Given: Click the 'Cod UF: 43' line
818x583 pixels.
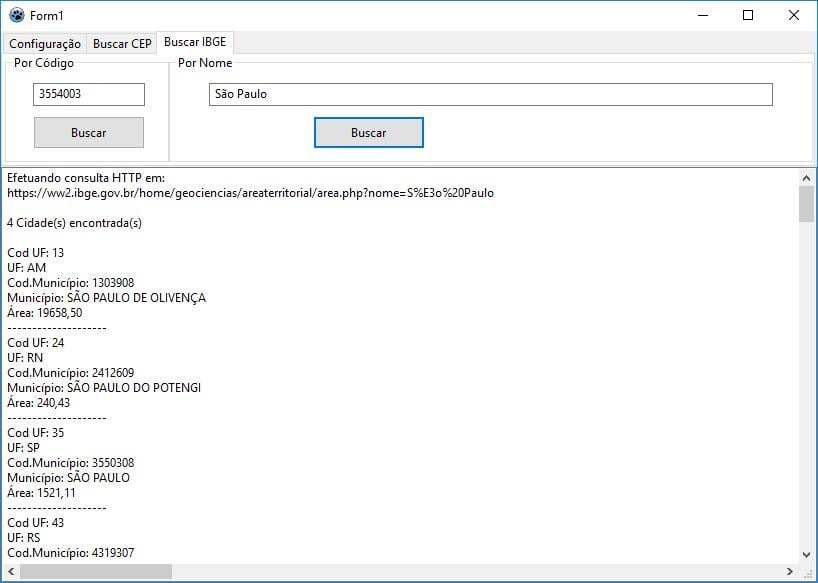Looking at the screenshot, I should 35,523.
